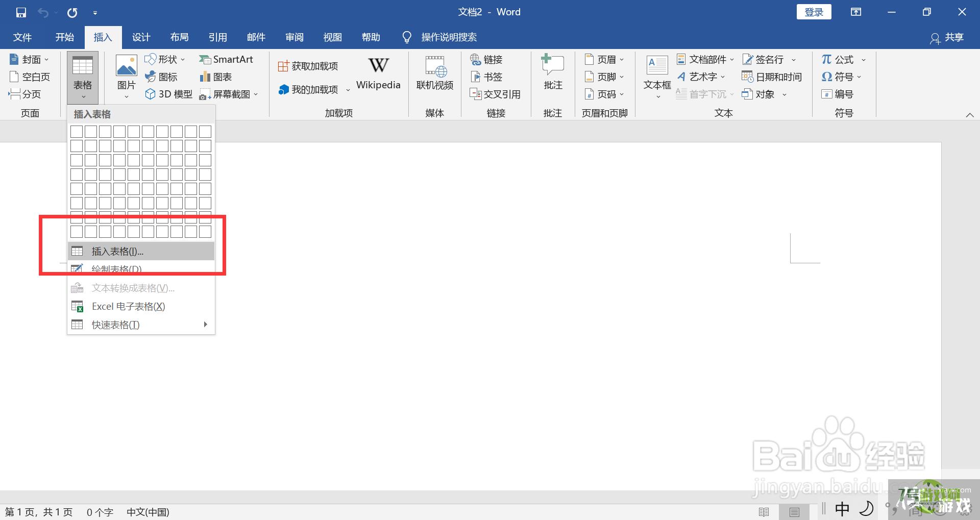The width and height of the screenshot is (980, 520).
Task: Open the 形状 shapes dropdown
Action: (x=165, y=60)
